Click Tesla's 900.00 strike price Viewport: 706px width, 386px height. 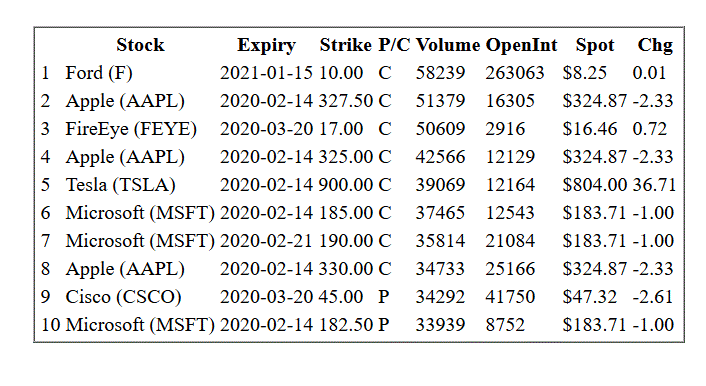point(346,185)
